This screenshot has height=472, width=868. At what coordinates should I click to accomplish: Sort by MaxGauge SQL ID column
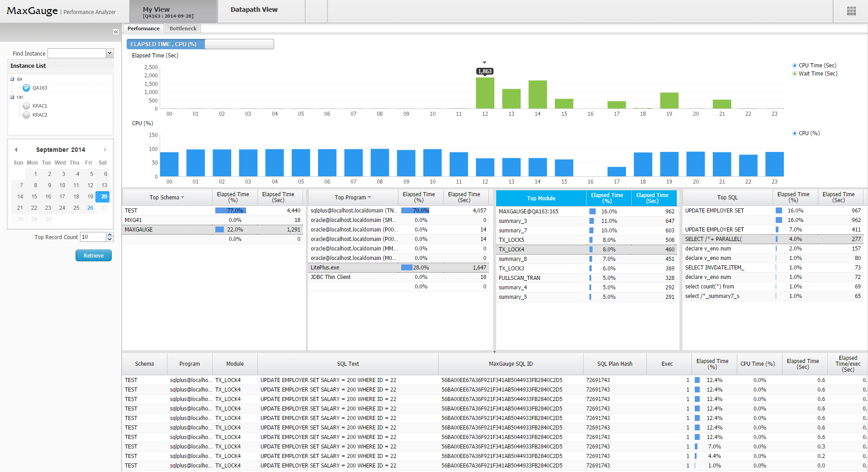[x=511, y=364]
